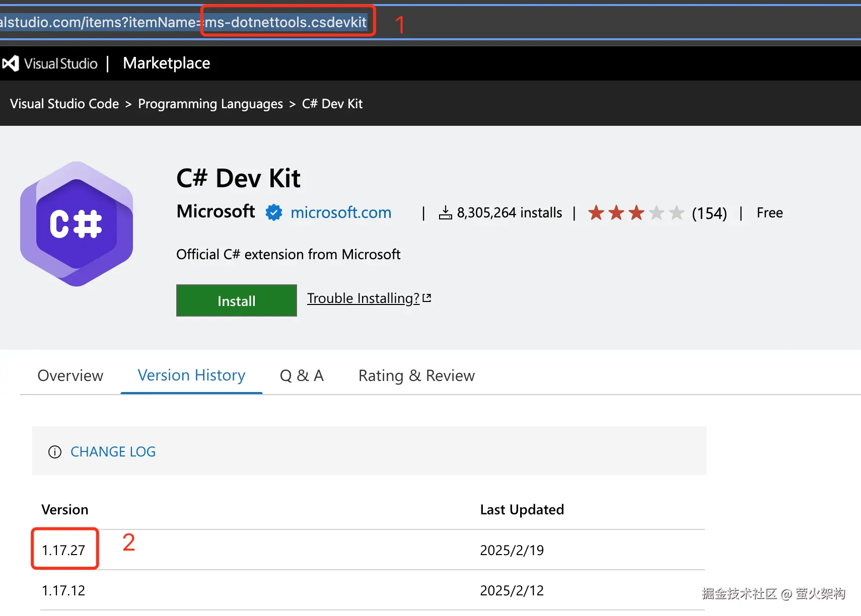The width and height of the screenshot is (861, 616).
Task: Click the Visual Studio logo icon
Action: coord(11,63)
